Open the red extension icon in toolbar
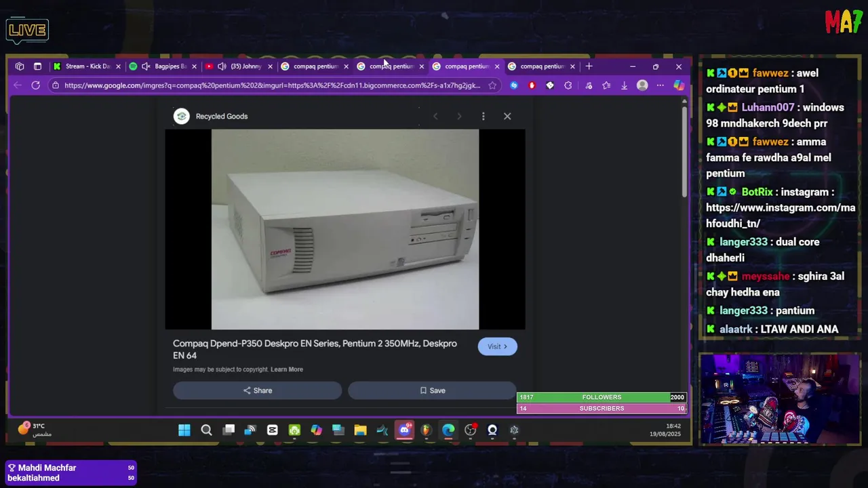Viewport: 868px width, 488px height. (532, 85)
